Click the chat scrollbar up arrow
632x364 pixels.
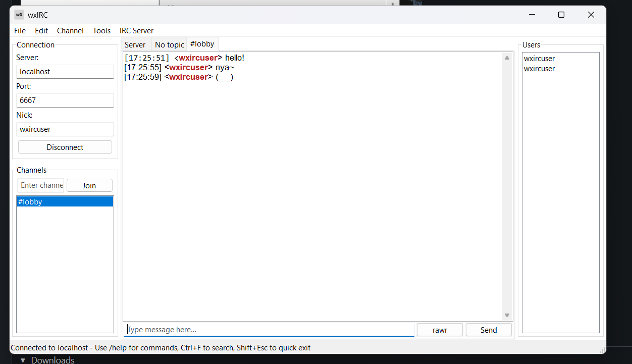pyautogui.click(x=507, y=58)
